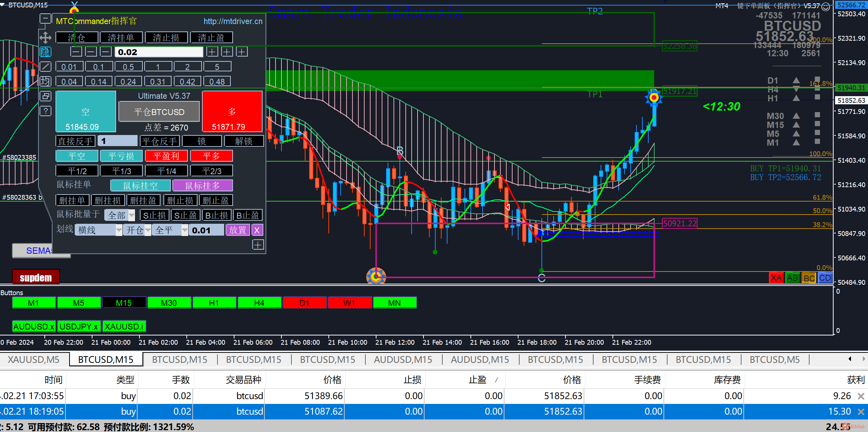Expand the panel with the bottom plus icon

click(x=258, y=244)
